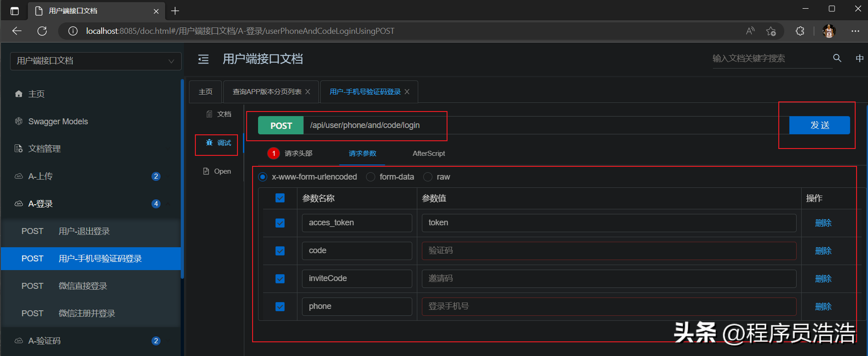Open the site information icon in address bar

[73, 31]
